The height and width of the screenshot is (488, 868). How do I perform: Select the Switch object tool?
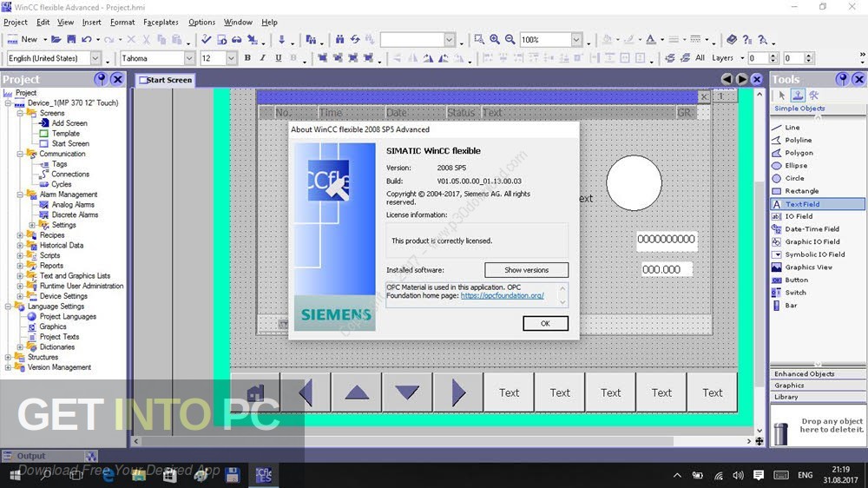pyautogui.click(x=795, y=293)
